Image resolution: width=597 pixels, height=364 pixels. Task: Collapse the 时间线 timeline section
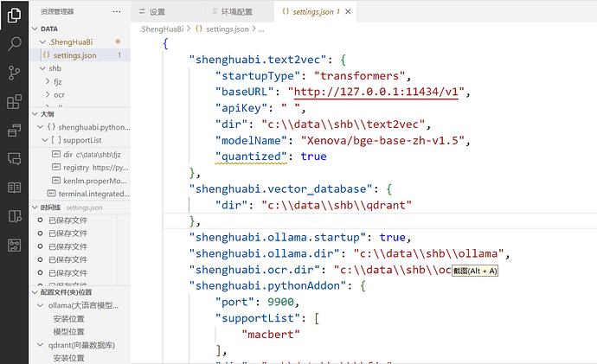click(35, 208)
